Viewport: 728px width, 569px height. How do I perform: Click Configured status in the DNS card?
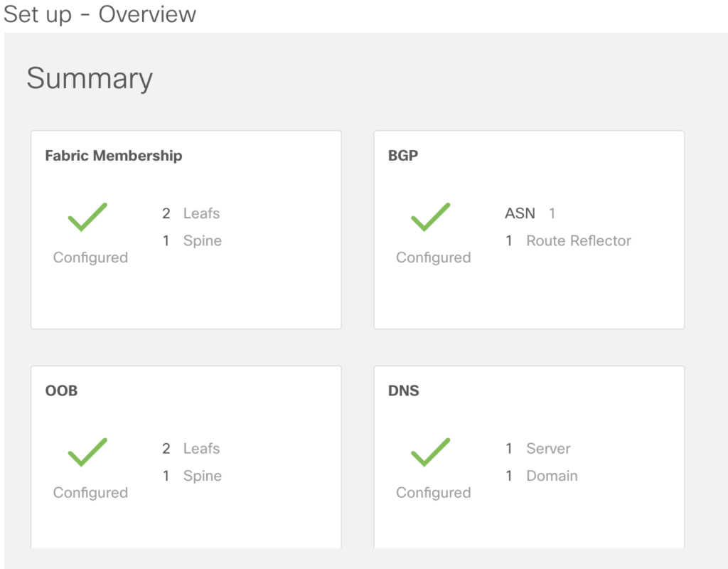tap(434, 492)
